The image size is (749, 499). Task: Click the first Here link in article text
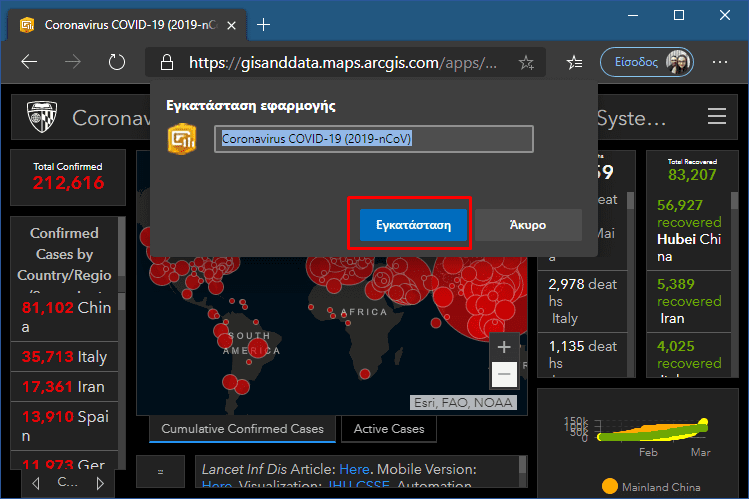(x=354, y=469)
